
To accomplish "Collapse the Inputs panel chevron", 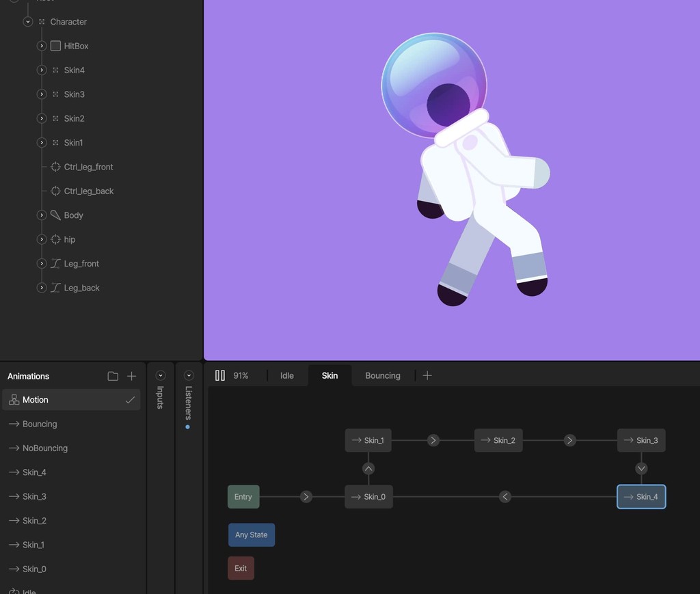I will pos(161,375).
